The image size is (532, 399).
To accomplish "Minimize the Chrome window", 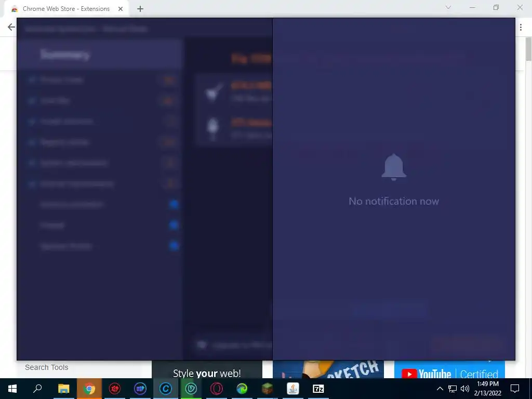I will [472, 7].
